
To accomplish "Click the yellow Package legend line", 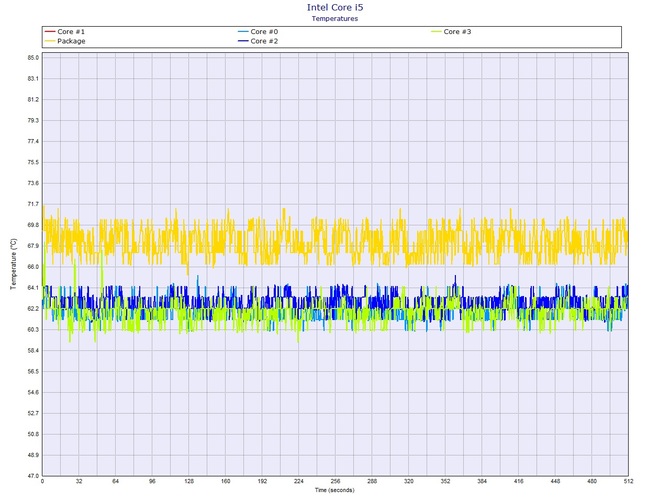I will pyautogui.click(x=50, y=41).
